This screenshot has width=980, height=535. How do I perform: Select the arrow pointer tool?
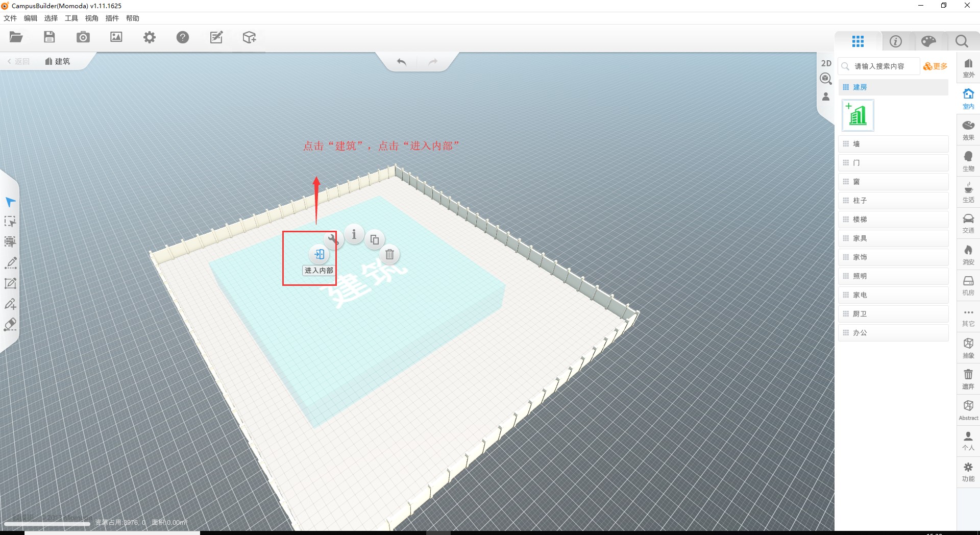[x=10, y=202]
